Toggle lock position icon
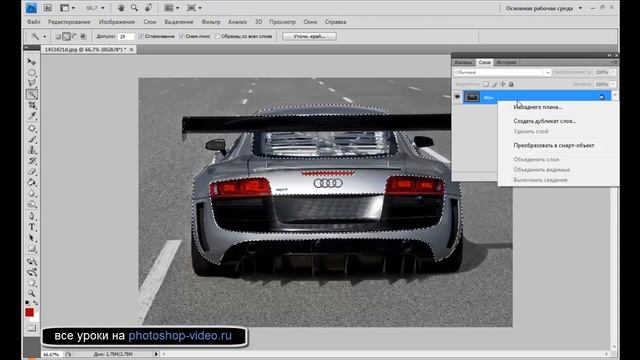 point(503,84)
